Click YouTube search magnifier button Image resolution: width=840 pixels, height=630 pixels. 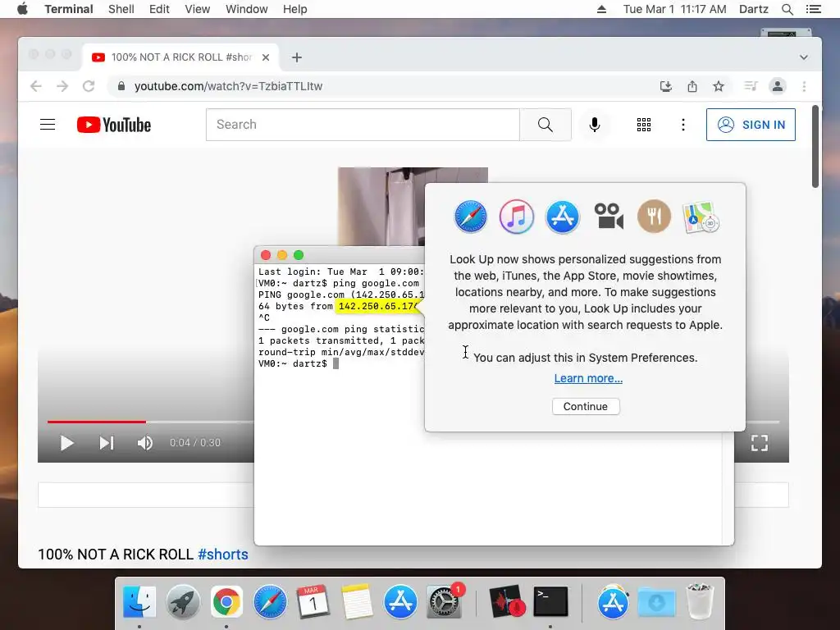(x=546, y=125)
